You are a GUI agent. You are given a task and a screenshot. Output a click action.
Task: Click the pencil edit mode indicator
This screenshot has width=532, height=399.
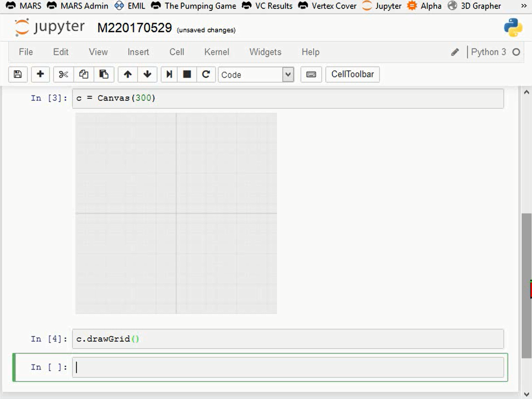(x=455, y=52)
